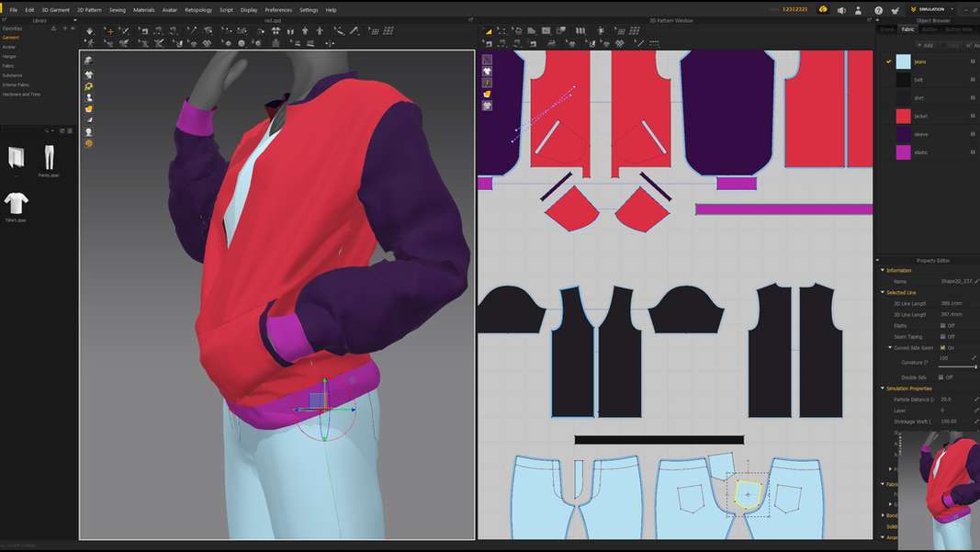Open the Retopology menu
The image size is (980, 552).
198,10
